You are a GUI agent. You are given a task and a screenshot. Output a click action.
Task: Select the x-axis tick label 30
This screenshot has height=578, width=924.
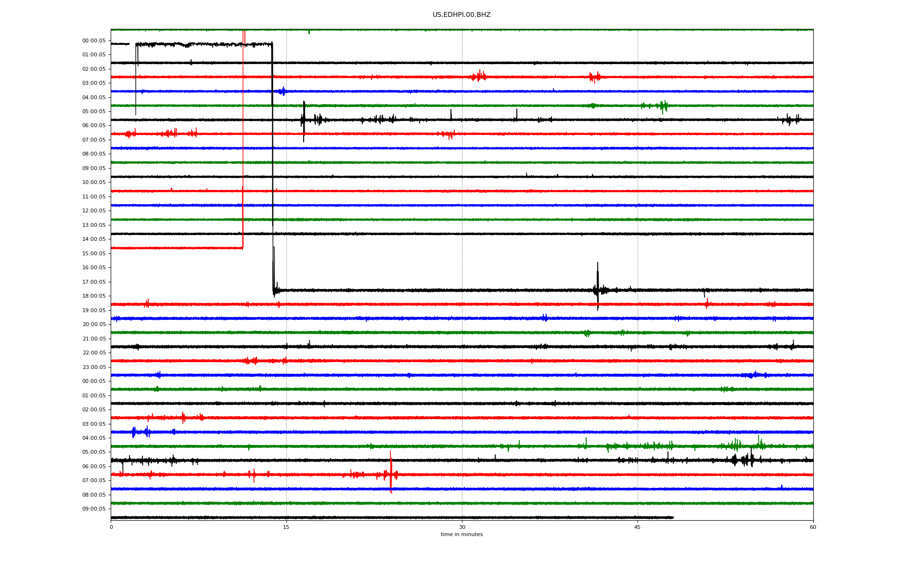462,527
